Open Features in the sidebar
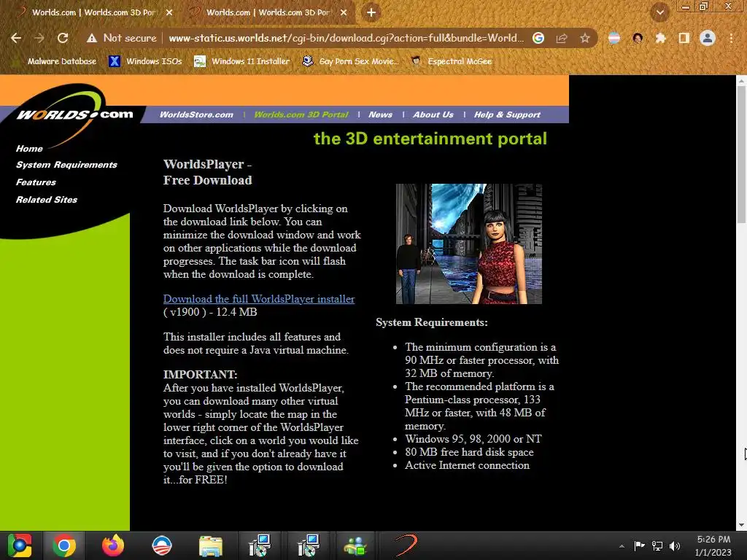 [36, 182]
